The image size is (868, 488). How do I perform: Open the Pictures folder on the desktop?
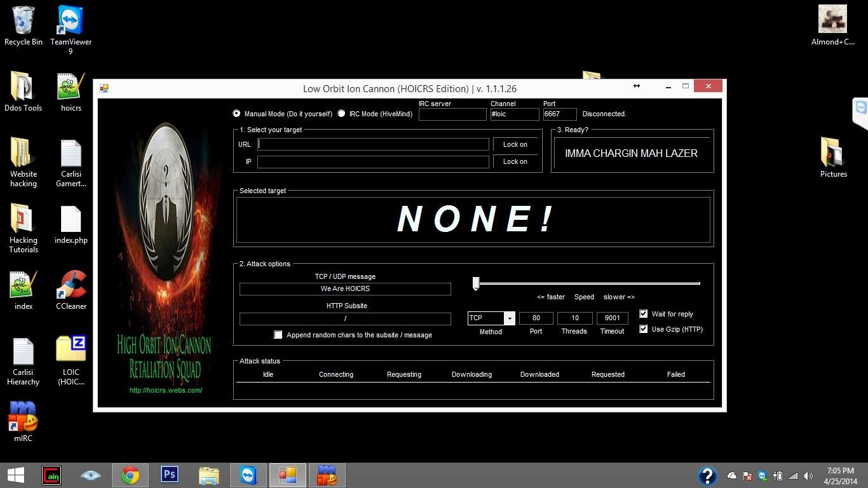point(833,158)
